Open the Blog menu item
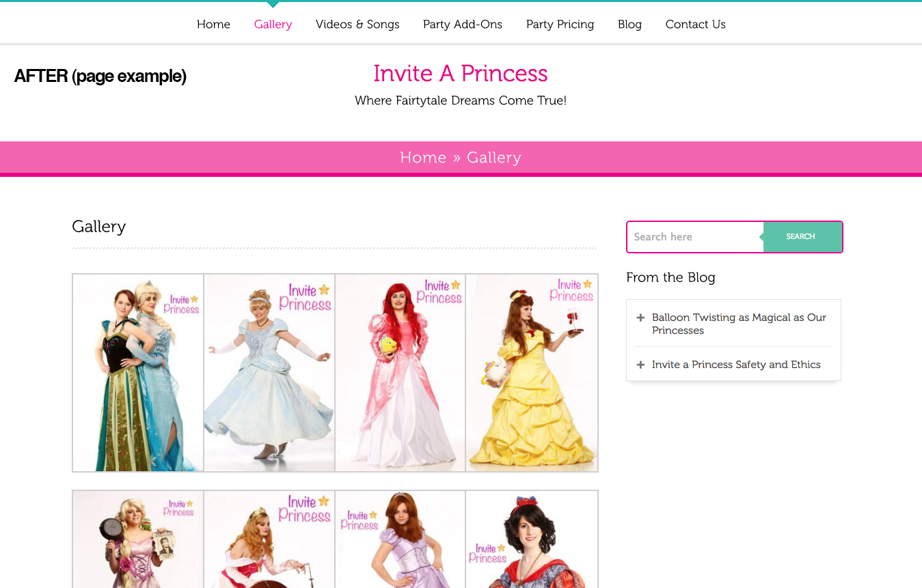 pyautogui.click(x=629, y=25)
